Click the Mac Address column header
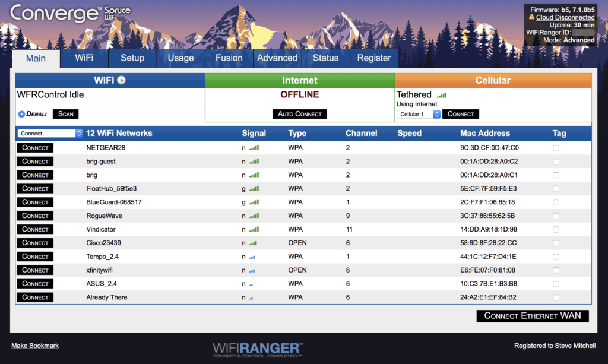The width and height of the screenshot is (608, 364). 484,134
